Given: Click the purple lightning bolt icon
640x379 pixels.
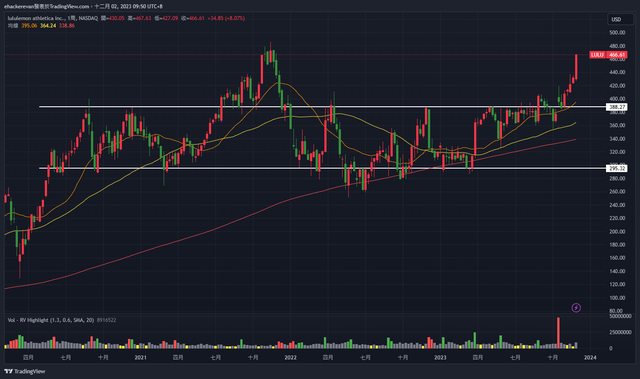Looking at the screenshot, I should [x=576, y=307].
